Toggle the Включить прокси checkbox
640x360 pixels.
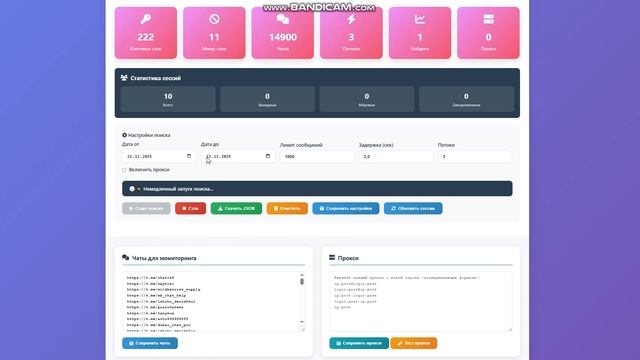[124, 170]
